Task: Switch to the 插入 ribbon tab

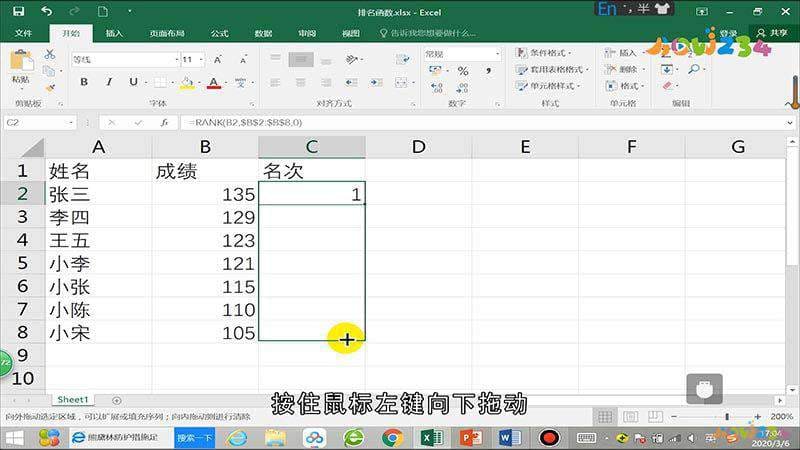Action: pyautogui.click(x=114, y=33)
